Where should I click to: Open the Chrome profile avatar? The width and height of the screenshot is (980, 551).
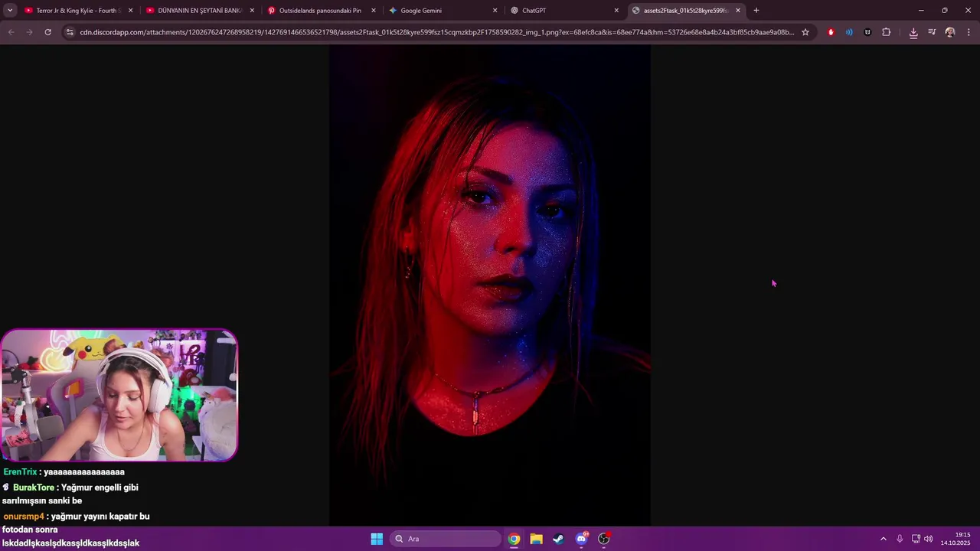click(x=950, y=32)
